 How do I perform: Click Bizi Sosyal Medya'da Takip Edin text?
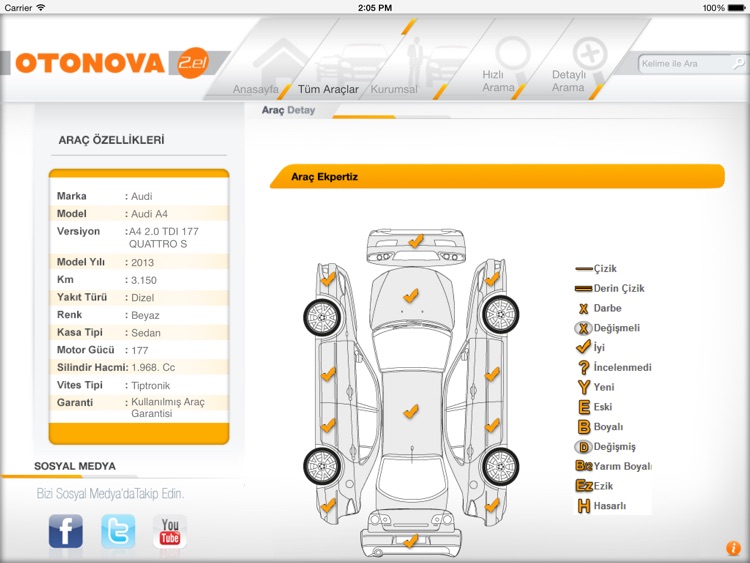pyautogui.click(x=110, y=494)
